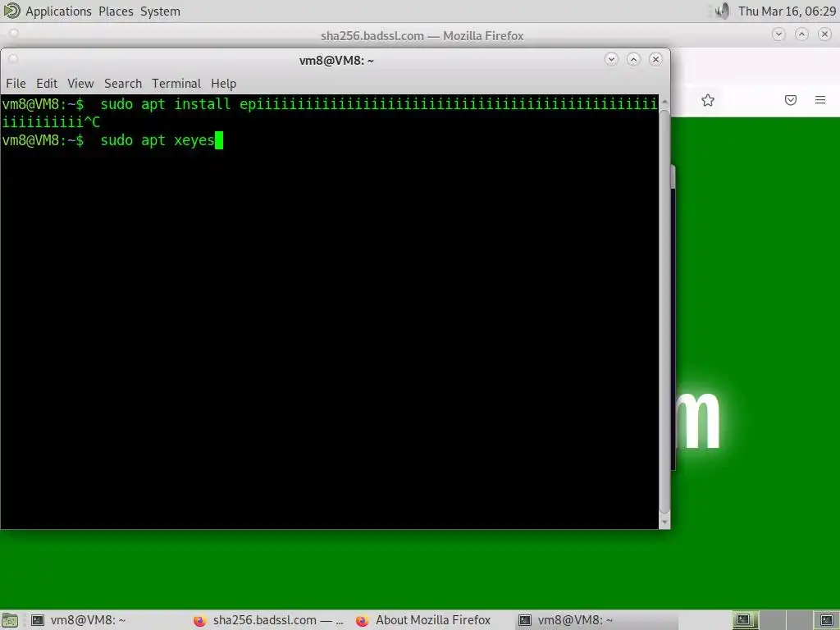
Task: Switch to sha256.badssl.com taskbar entry
Action: click(269, 620)
